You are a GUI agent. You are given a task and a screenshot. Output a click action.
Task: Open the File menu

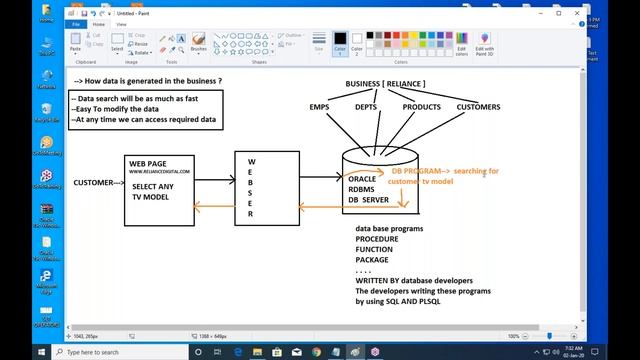point(76,24)
